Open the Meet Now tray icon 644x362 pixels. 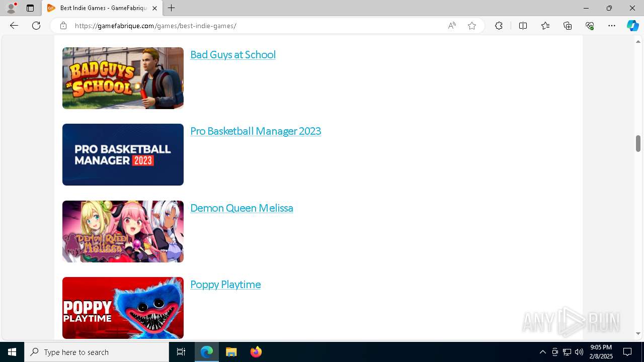coord(555,352)
